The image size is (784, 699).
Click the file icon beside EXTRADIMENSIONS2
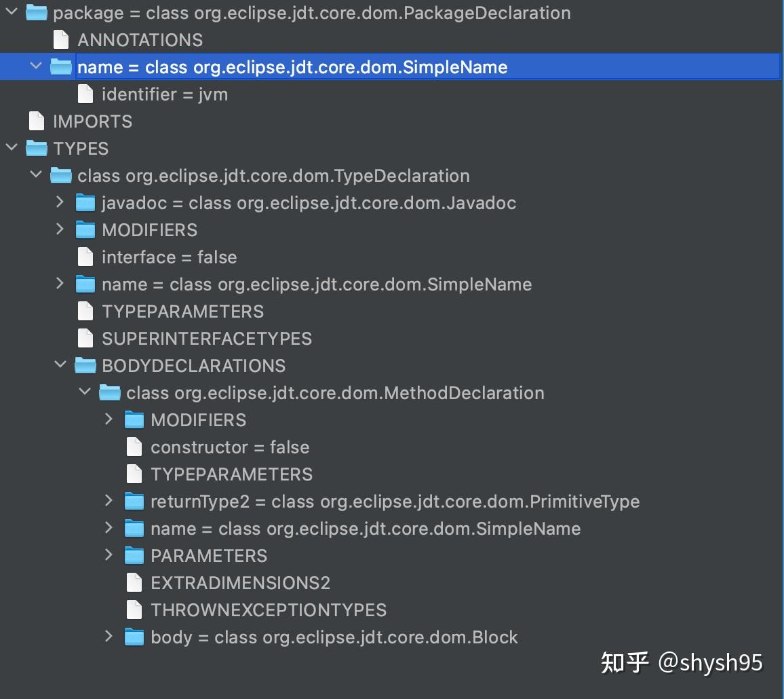(x=134, y=583)
